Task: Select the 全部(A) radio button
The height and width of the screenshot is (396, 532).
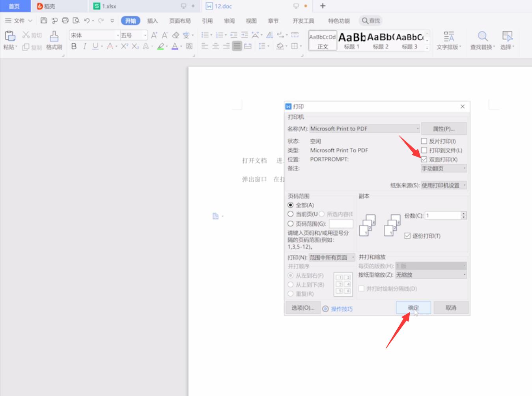Action: (291, 205)
